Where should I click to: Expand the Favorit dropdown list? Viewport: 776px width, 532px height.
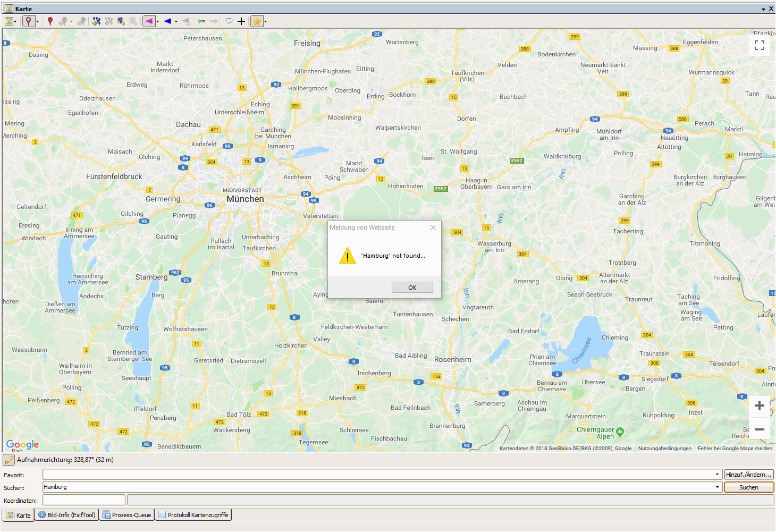pyautogui.click(x=717, y=475)
